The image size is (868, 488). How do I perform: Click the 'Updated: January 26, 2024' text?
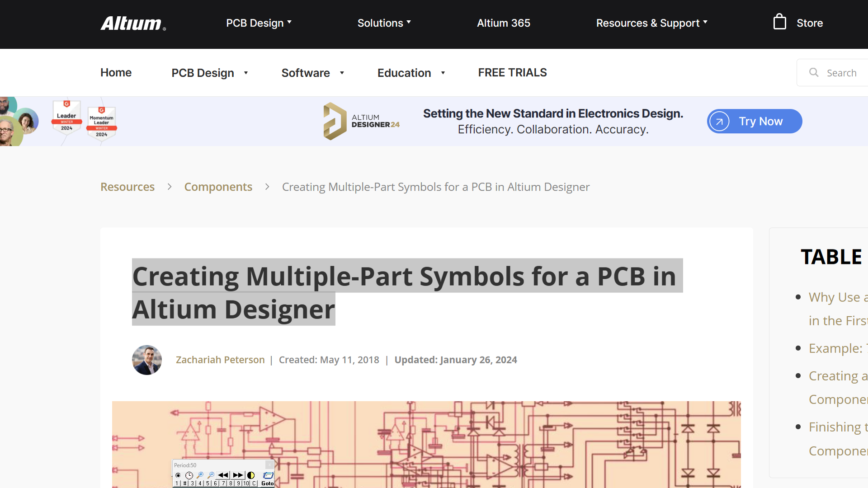pos(456,360)
